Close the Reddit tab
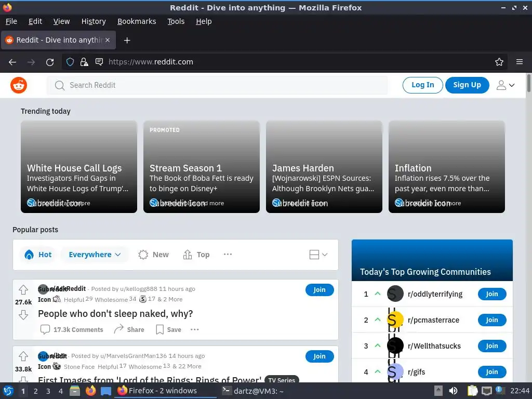This screenshot has height=399, width=532. click(107, 40)
